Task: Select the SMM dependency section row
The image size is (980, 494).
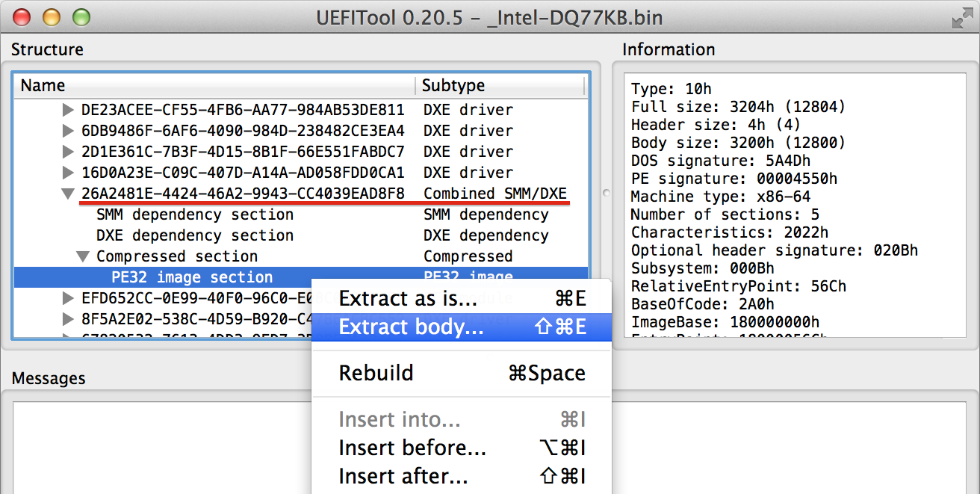Action: pyautogui.click(x=302, y=214)
